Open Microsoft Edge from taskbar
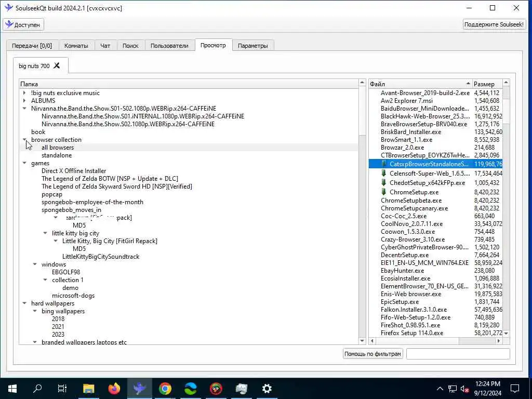 pyautogui.click(x=190, y=389)
